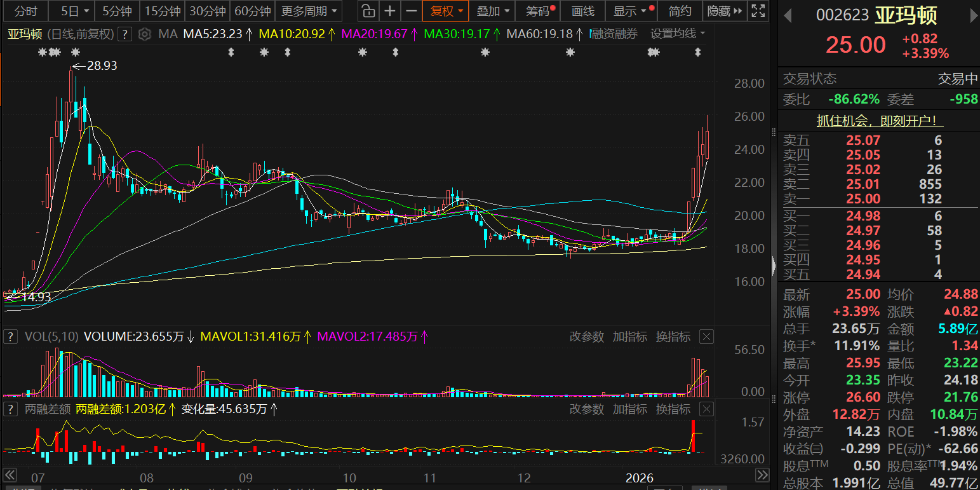Expand the 更多周期 period dropdown

pyautogui.click(x=309, y=11)
